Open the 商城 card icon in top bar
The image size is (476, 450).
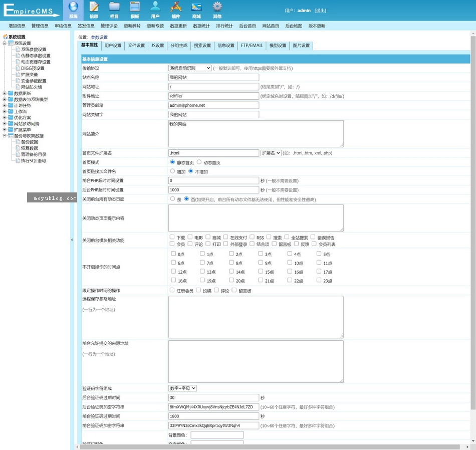(196, 7)
